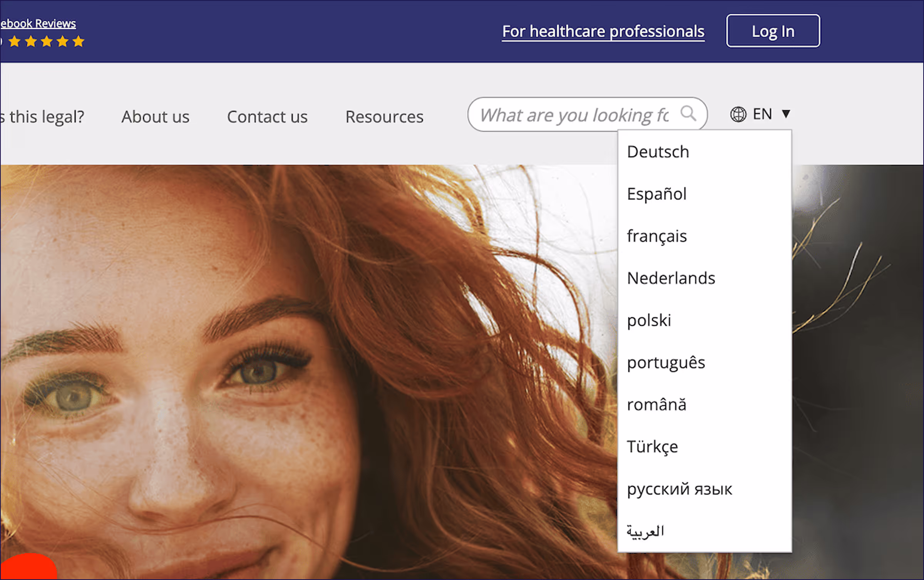Open Facebook Reviews link
This screenshot has height=580, width=924.
pyautogui.click(x=38, y=23)
